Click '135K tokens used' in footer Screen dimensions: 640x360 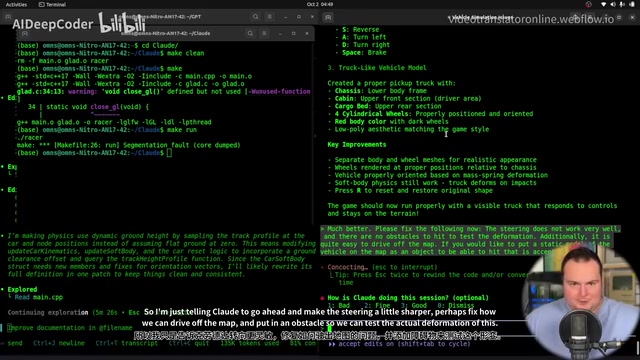click(x=249, y=343)
